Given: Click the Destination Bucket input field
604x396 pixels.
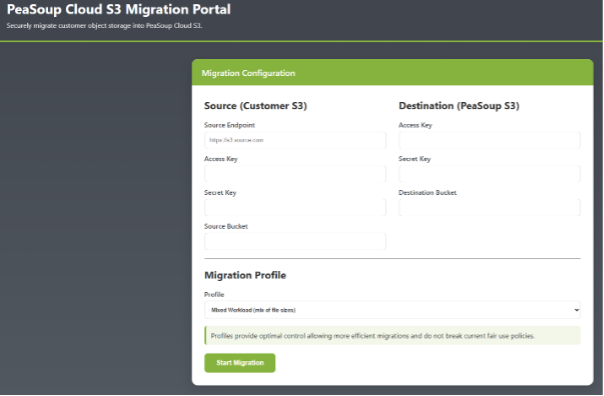Looking at the screenshot, I should [x=489, y=208].
